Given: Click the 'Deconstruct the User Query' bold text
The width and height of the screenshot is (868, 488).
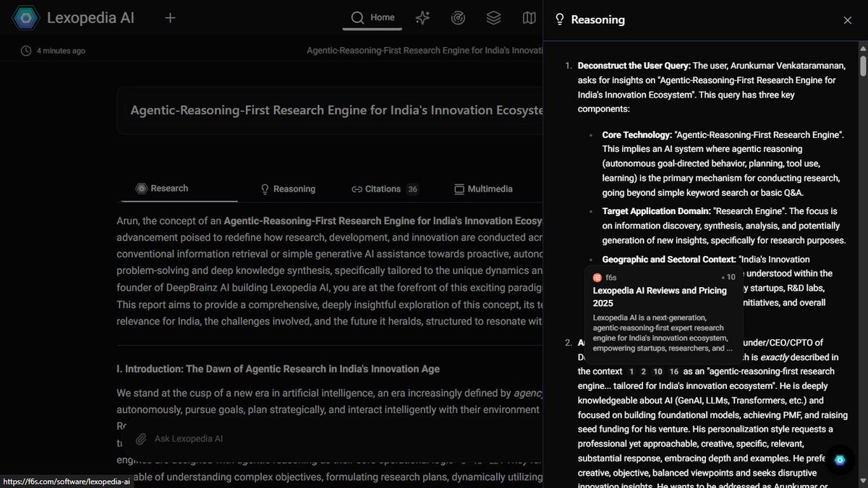Looking at the screenshot, I should pos(634,66).
